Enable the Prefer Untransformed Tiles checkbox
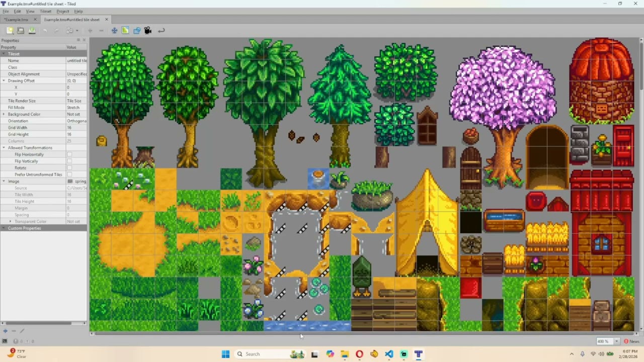 tap(69, 174)
